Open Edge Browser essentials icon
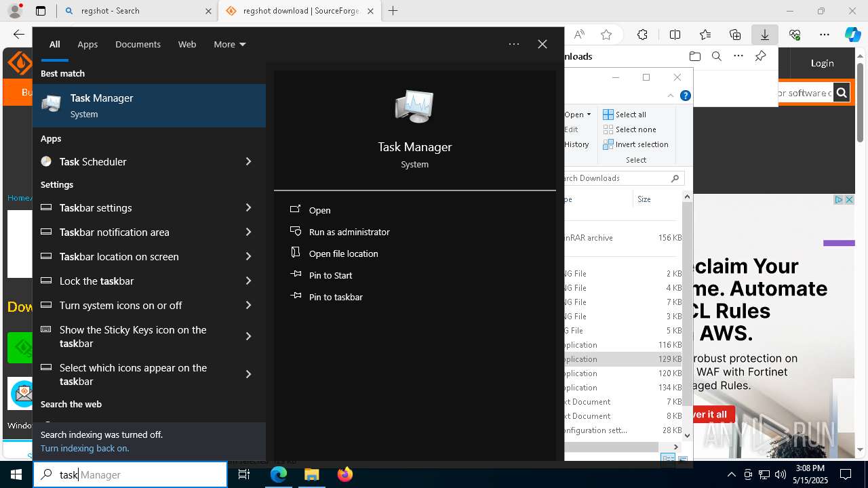The height and width of the screenshot is (488, 868). point(795,35)
